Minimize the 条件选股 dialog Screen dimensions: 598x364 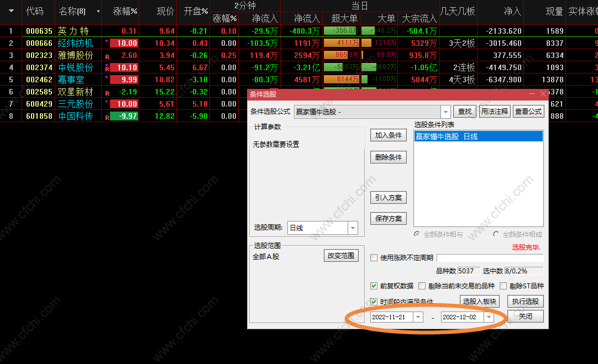point(532,94)
